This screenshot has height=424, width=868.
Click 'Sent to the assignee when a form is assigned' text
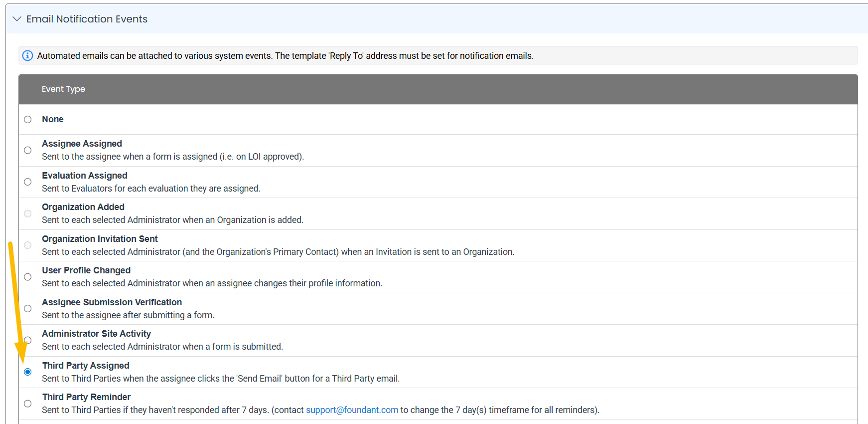[173, 157]
